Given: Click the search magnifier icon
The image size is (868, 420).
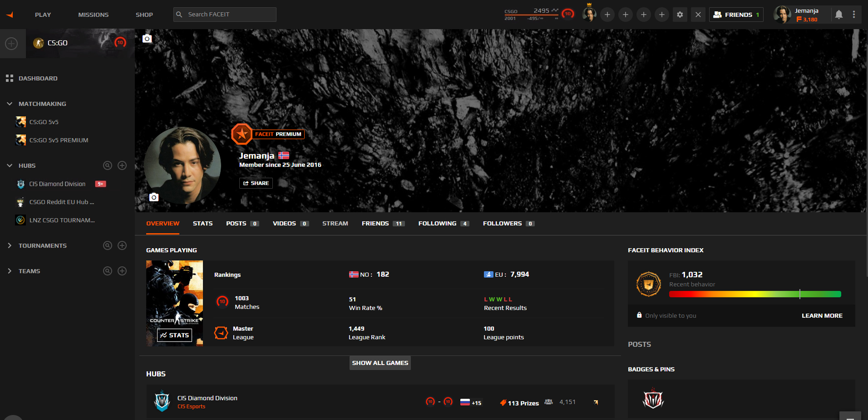Looking at the screenshot, I should (179, 15).
